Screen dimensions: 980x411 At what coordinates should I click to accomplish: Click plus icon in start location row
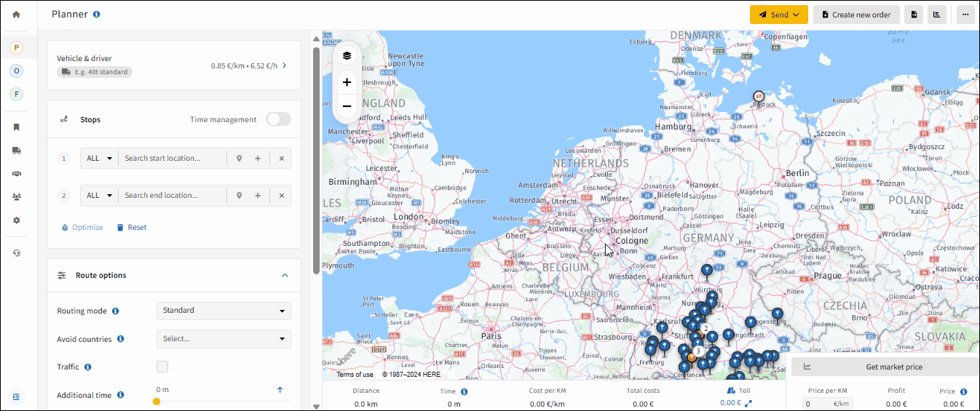(258, 158)
